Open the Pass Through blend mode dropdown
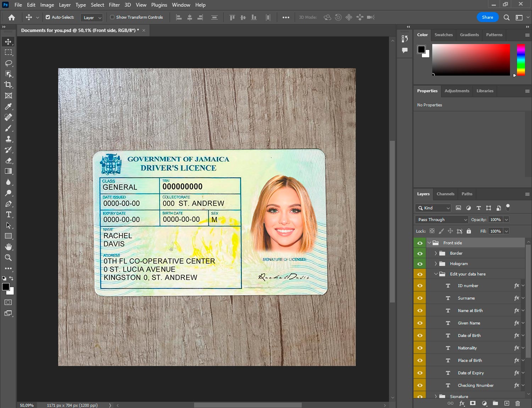 click(x=442, y=220)
